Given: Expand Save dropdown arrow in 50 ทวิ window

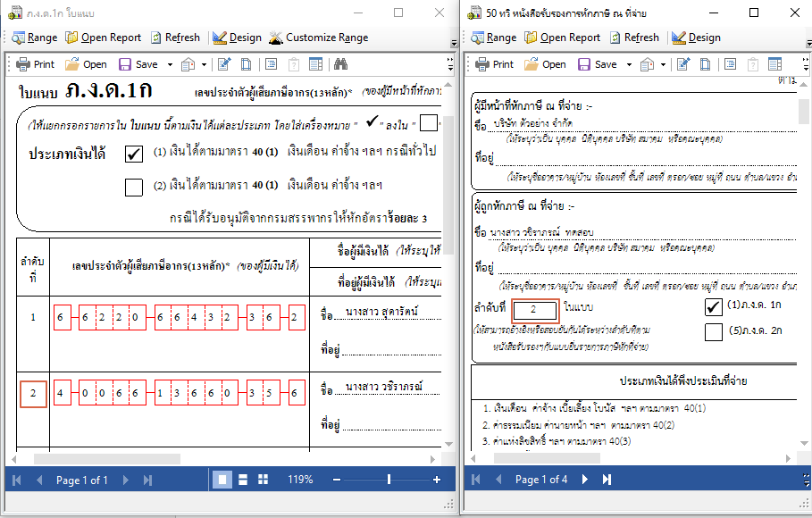Looking at the screenshot, I should [628, 64].
